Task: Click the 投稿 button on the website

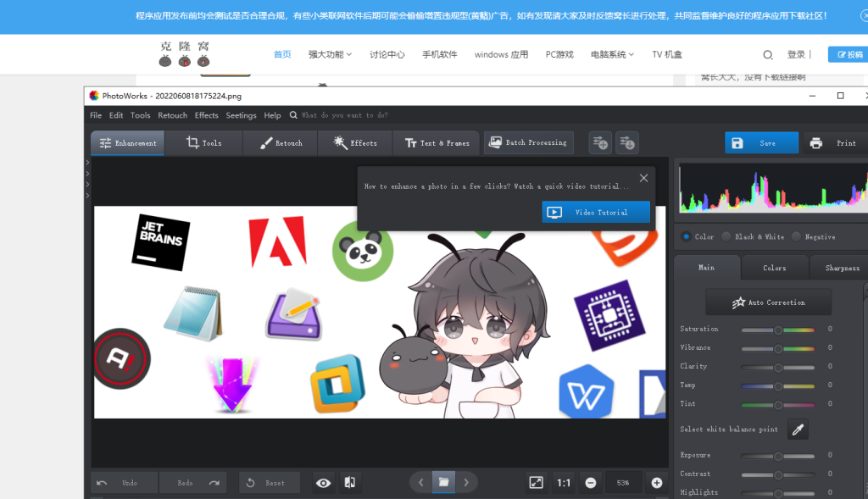Action: (849, 54)
